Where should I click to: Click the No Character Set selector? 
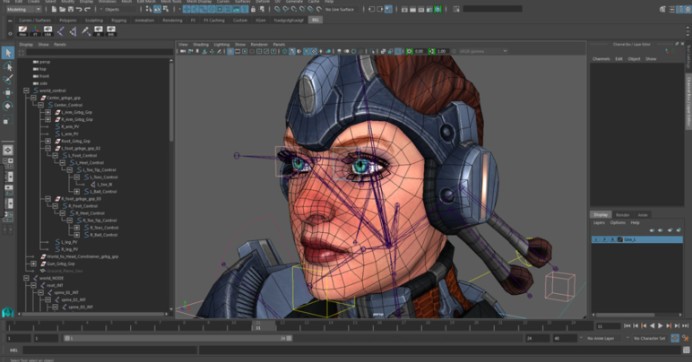point(650,338)
